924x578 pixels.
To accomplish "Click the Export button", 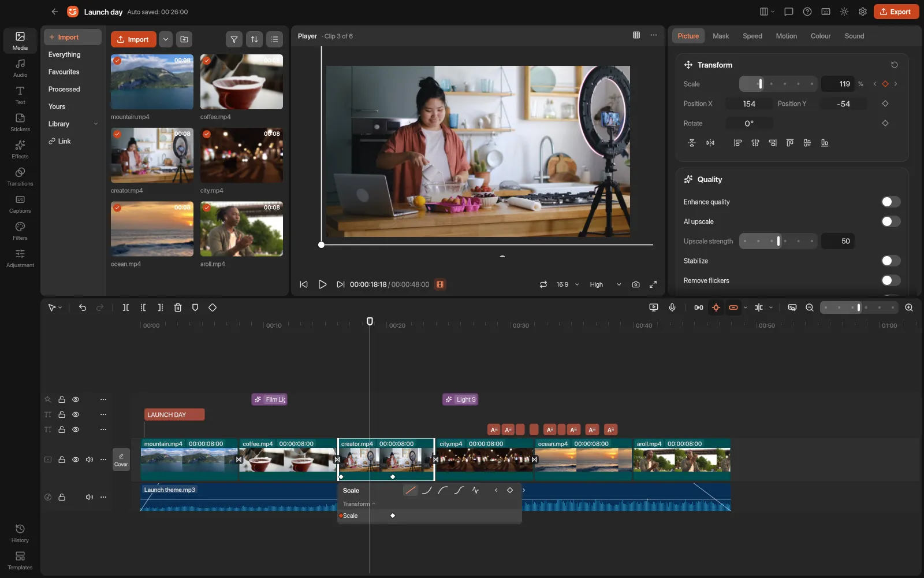I will coord(896,12).
